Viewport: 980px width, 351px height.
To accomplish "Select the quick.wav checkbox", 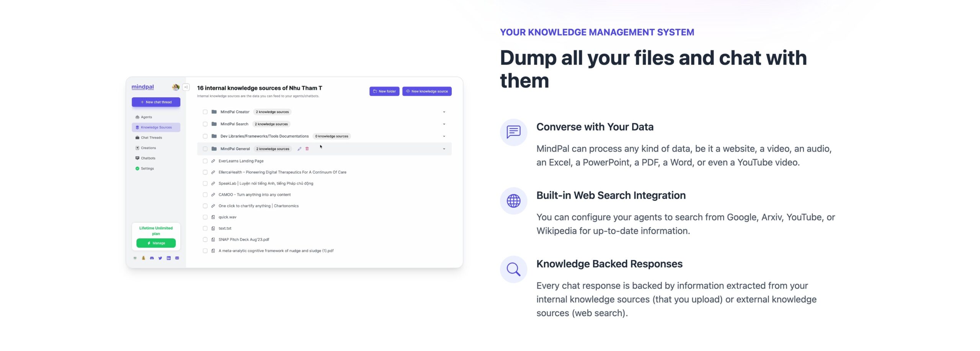I will (x=205, y=217).
